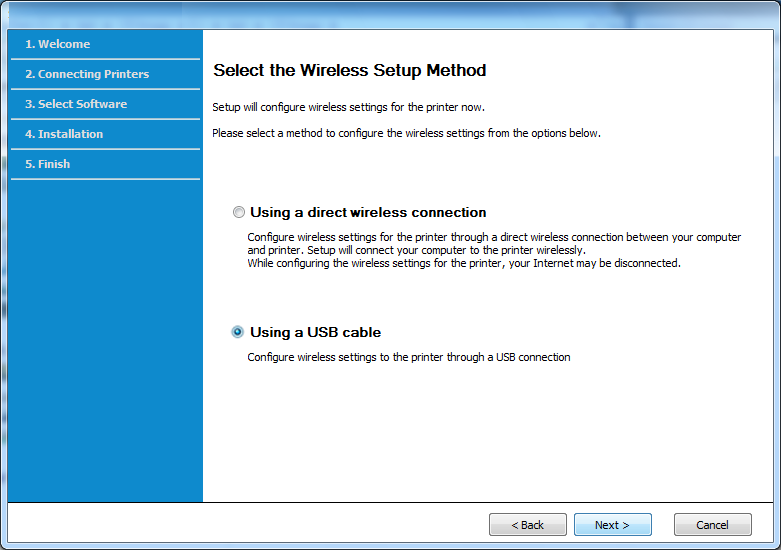This screenshot has height=550, width=781.
Task: Click the 'Setup will configure wireless settings' line
Action: pos(348,107)
